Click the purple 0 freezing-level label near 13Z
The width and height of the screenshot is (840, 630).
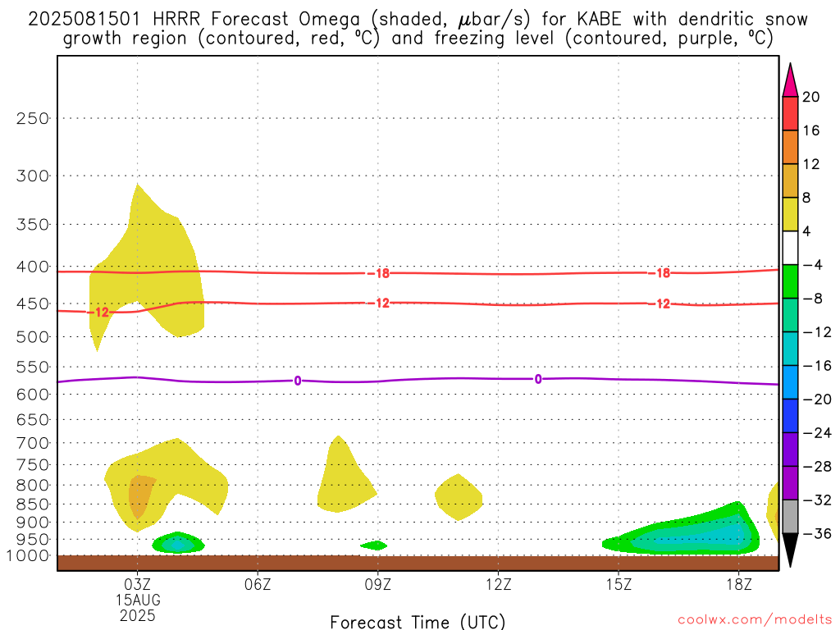tap(538, 379)
